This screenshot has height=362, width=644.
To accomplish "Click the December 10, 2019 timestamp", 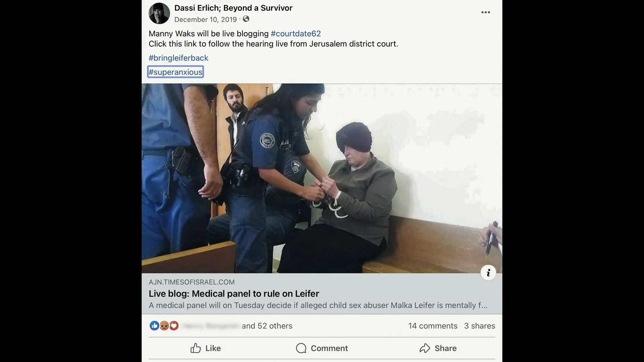I will pyautogui.click(x=205, y=19).
